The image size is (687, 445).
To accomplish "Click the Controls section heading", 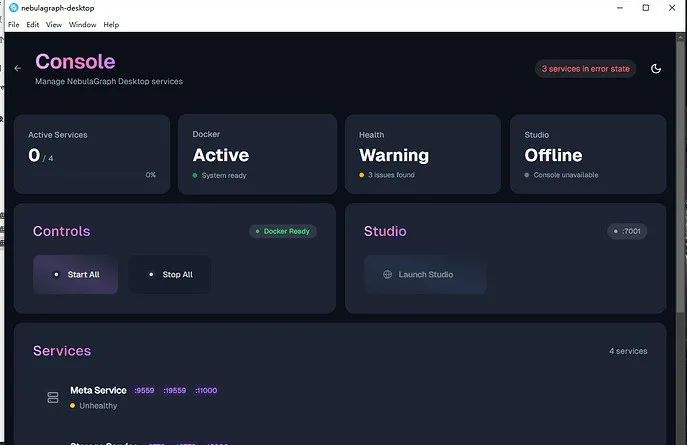I will click(x=61, y=231).
